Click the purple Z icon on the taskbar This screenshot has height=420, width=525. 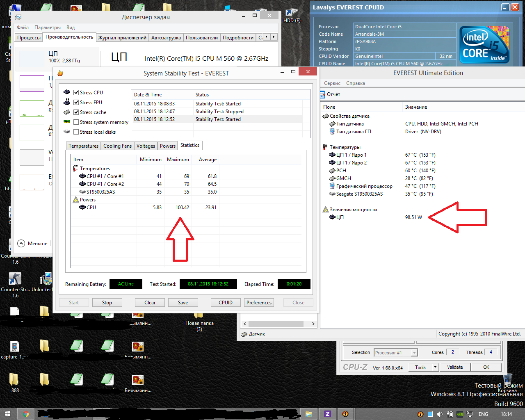click(327, 414)
